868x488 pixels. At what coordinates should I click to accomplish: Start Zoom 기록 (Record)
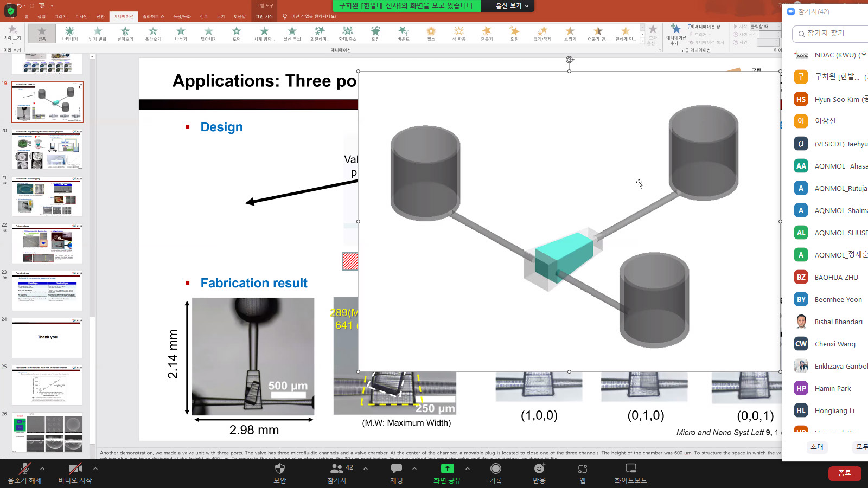pos(496,473)
